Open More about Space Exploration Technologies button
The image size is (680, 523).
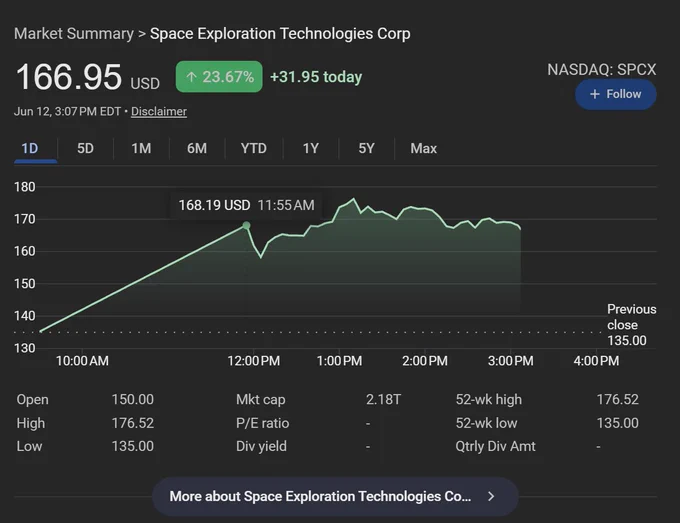point(335,497)
